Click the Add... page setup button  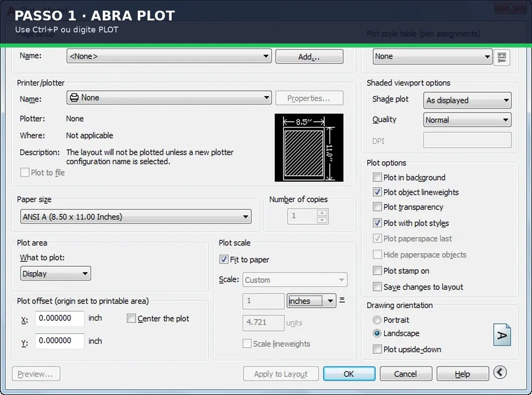pos(309,57)
